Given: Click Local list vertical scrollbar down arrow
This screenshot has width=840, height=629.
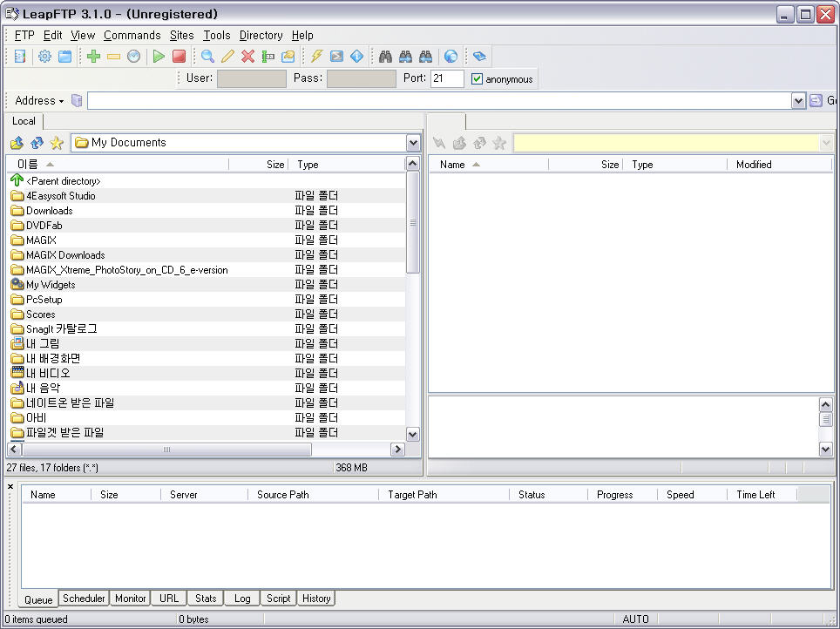Looking at the screenshot, I should click(412, 434).
